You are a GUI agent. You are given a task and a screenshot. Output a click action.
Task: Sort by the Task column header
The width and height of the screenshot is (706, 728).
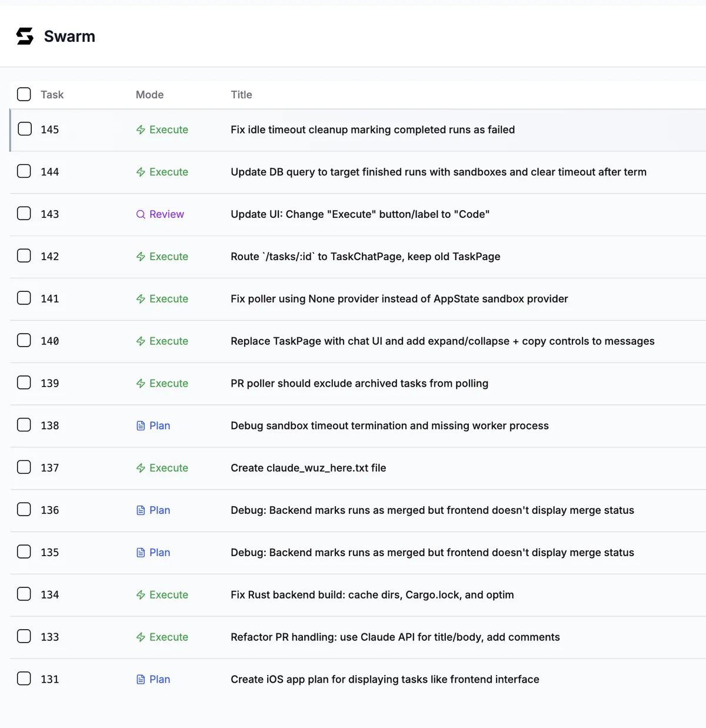pyautogui.click(x=52, y=95)
